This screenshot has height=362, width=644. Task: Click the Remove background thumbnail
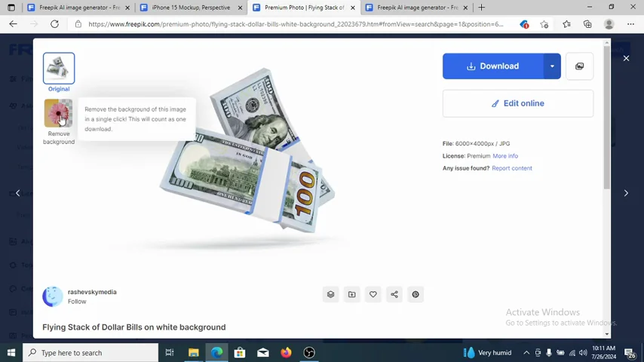coord(58,113)
